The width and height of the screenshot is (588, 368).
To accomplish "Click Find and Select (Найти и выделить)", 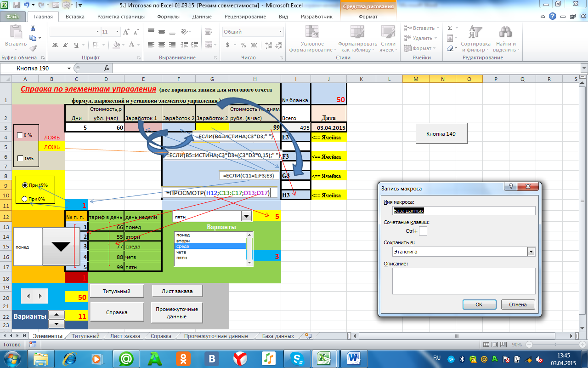I will (x=505, y=39).
